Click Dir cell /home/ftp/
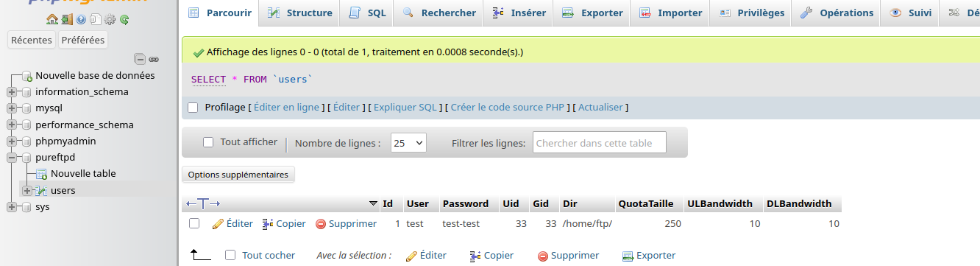Image resolution: width=980 pixels, height=266 pixels. [x=586, y=224]
